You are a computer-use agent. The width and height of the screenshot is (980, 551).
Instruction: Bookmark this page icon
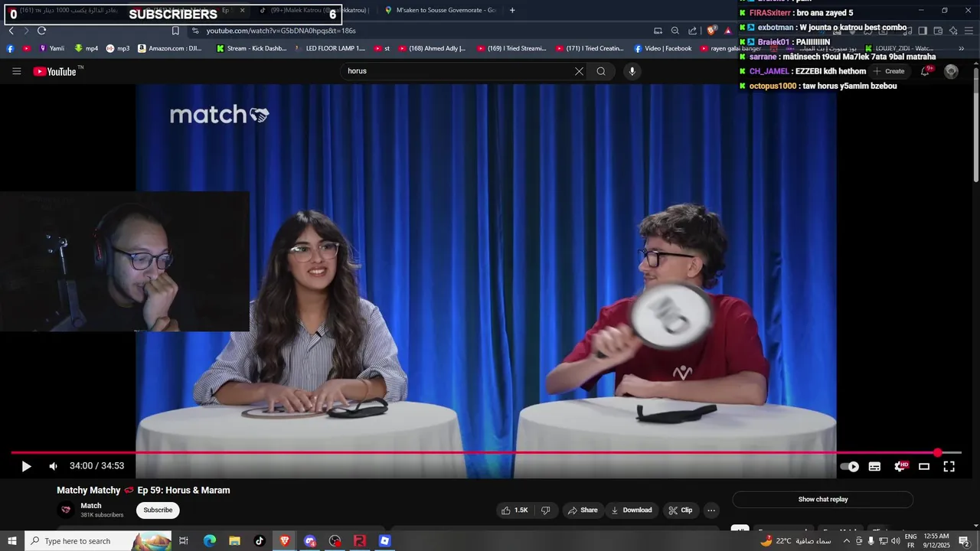tap(175, 31)
